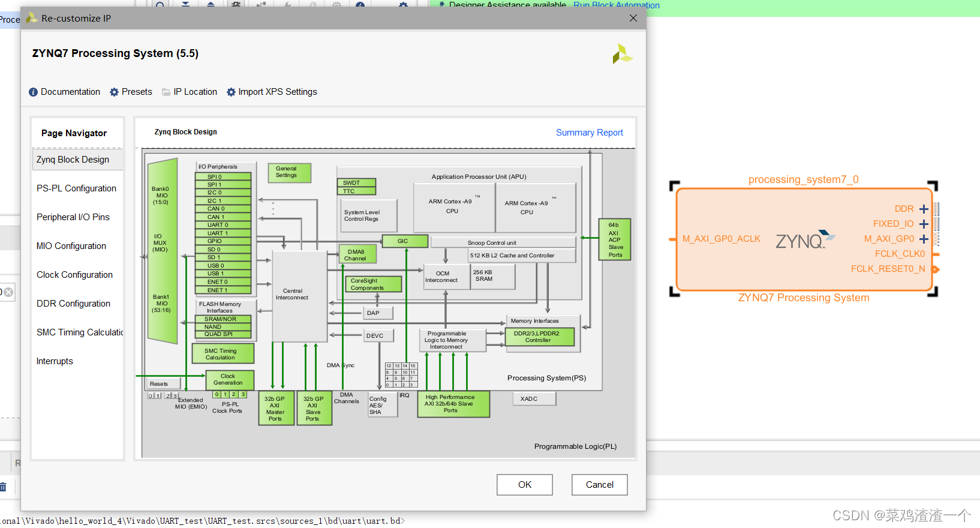Click the 32b GP AXI Slave Ports block

pos(314,409)
